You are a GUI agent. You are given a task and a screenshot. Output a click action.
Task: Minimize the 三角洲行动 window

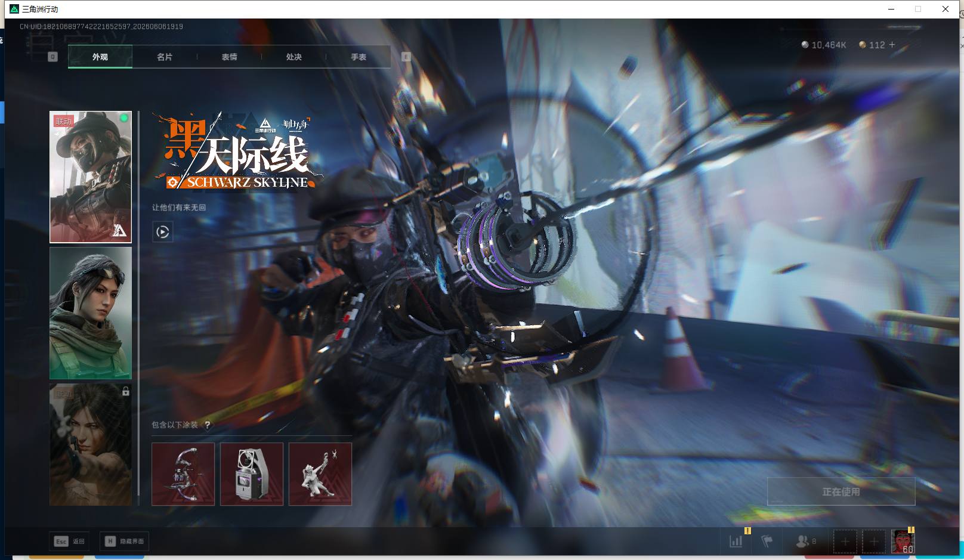click(x=891, y=9)
